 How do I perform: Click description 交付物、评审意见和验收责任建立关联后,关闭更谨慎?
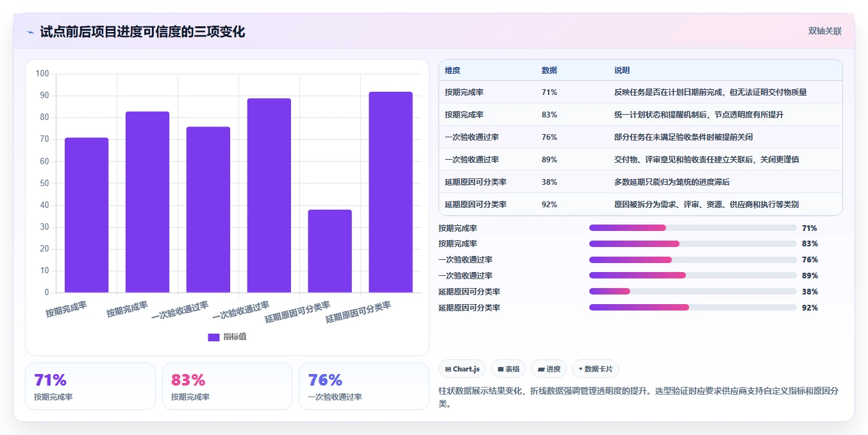click(x=706, y=160)
